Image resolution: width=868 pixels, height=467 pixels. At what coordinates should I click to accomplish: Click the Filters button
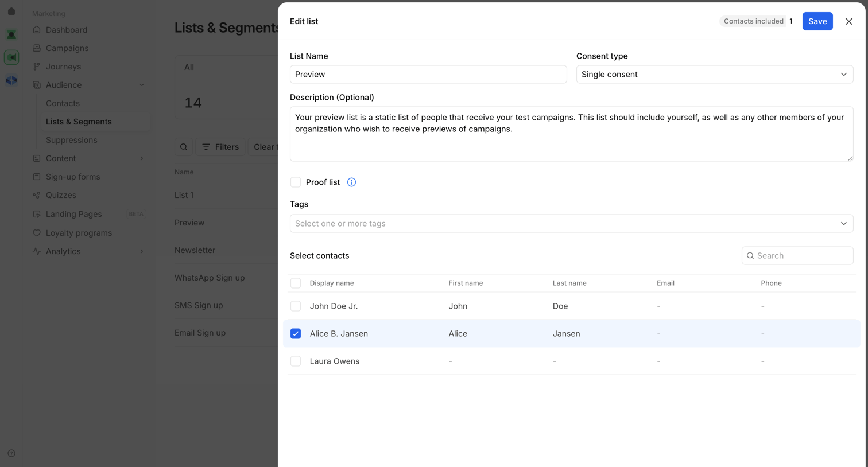coord(220,147)
